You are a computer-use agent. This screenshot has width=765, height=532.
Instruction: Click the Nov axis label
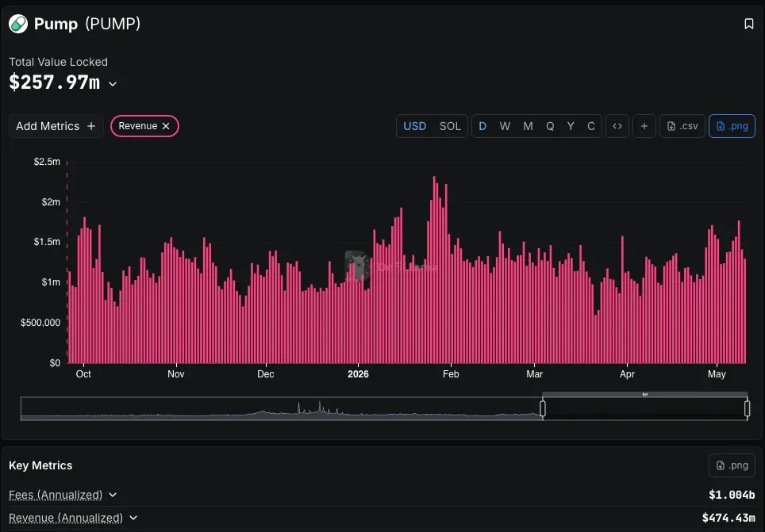(x=175, y=374)
